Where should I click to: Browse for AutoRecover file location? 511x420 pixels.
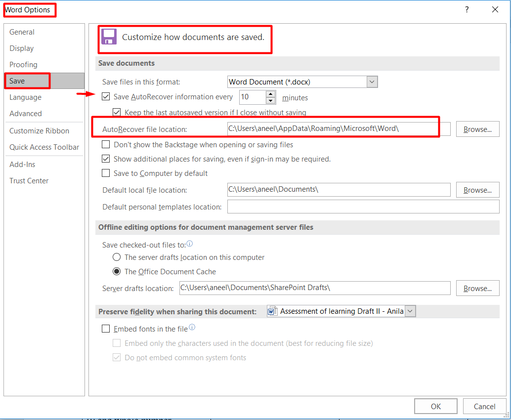coord(477,129)
